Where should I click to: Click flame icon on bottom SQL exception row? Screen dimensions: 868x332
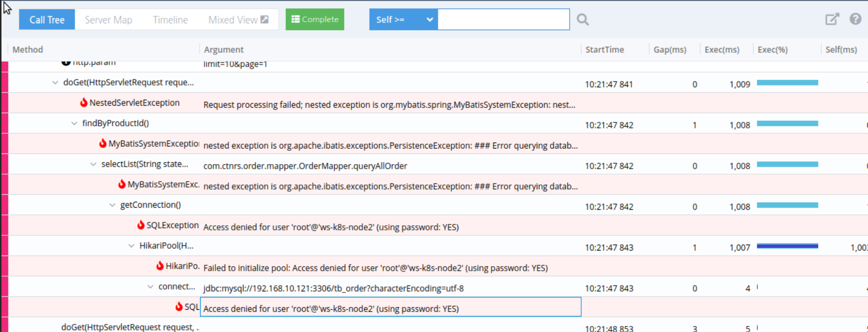[x=179, y=307]
